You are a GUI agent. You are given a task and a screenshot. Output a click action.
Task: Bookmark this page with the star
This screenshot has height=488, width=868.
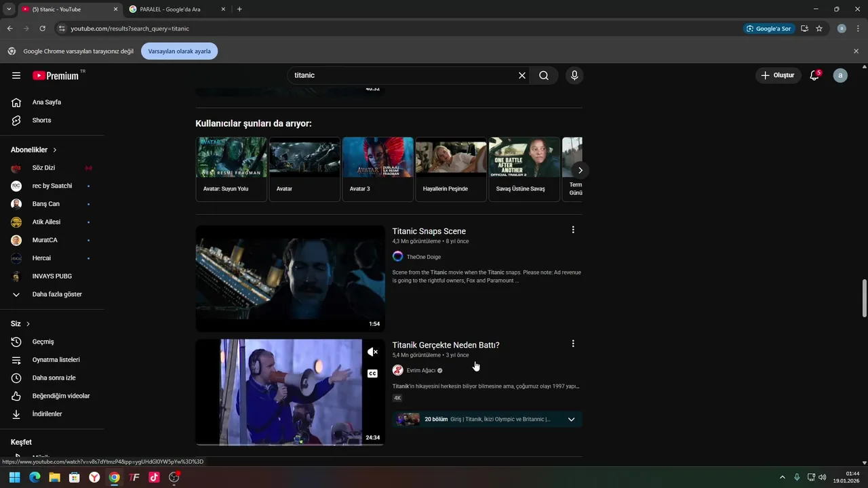click(x=819, y=28)
